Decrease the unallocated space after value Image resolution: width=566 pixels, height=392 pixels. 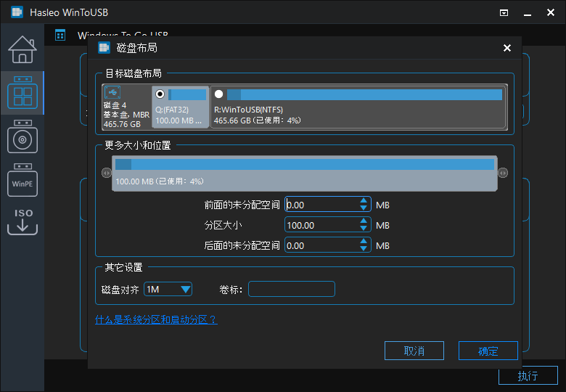(364, 249)
